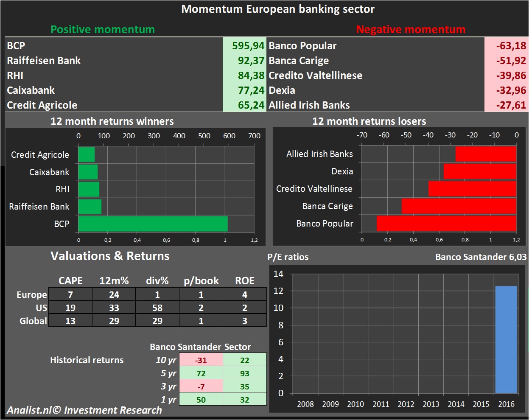Select the p/book column header

pyautogui.click(x=201, y=281)
